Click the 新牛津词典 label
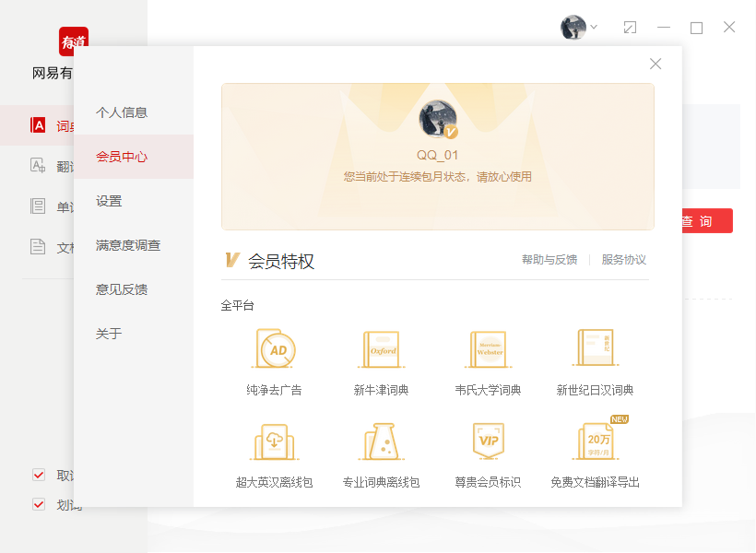Screen dimensions: 756x553 click(382, 390)
